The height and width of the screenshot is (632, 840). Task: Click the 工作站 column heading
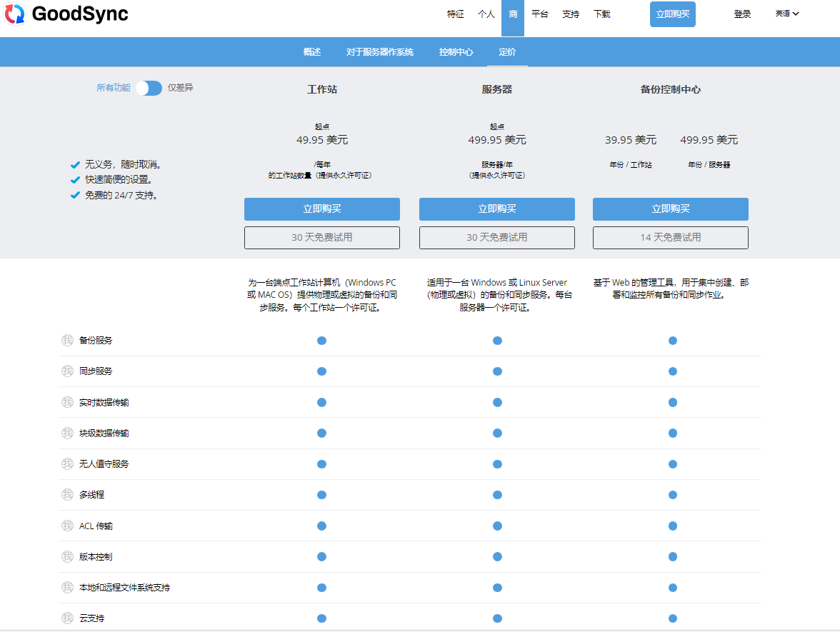[x=322, y=89]
